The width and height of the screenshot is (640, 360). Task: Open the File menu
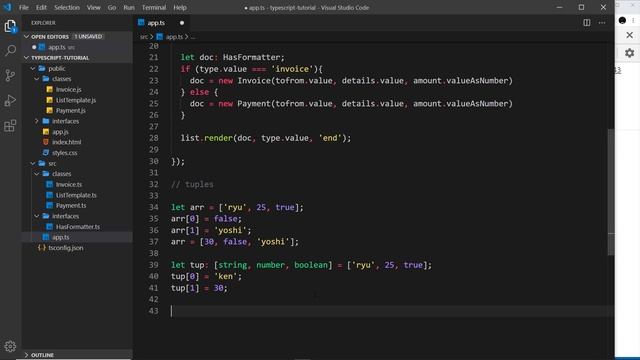(24, 7)
